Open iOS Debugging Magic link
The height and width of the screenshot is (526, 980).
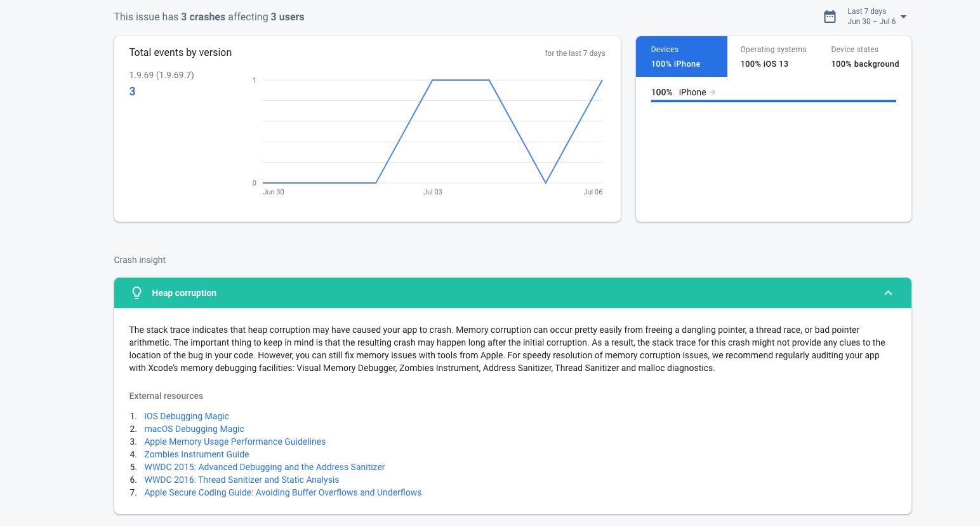(x=187, y=416)
